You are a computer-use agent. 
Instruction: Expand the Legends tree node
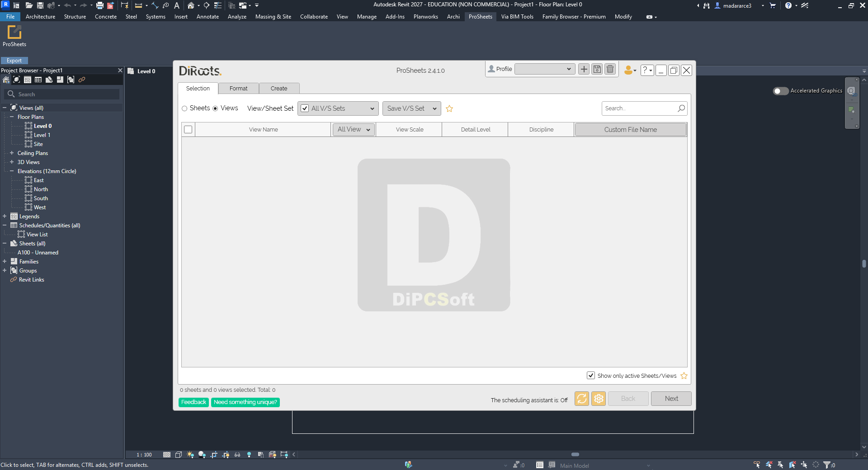(5, 216)
